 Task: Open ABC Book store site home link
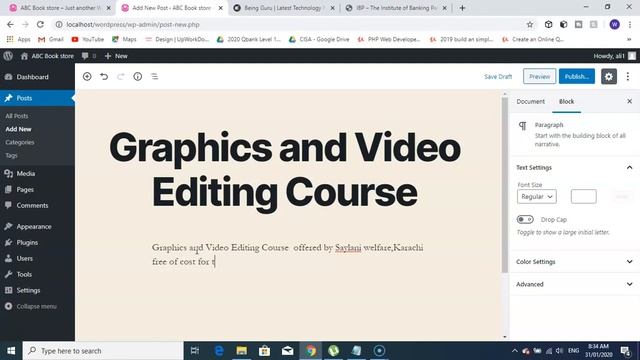coord(47,56)
